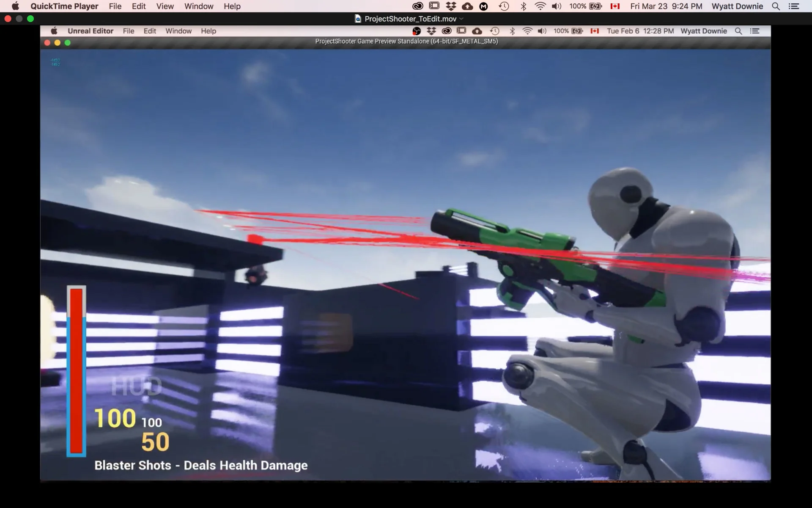Viewport: 812px width, 508px height.
Task: Click the cloud upload icon in the top menu bar
Action: pos(467,6)
